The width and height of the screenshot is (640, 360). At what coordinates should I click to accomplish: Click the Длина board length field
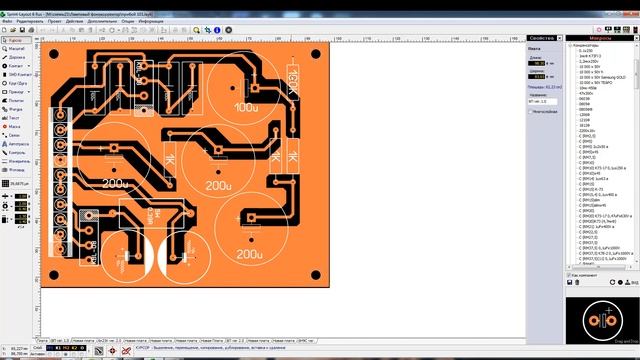coord(536,63)
